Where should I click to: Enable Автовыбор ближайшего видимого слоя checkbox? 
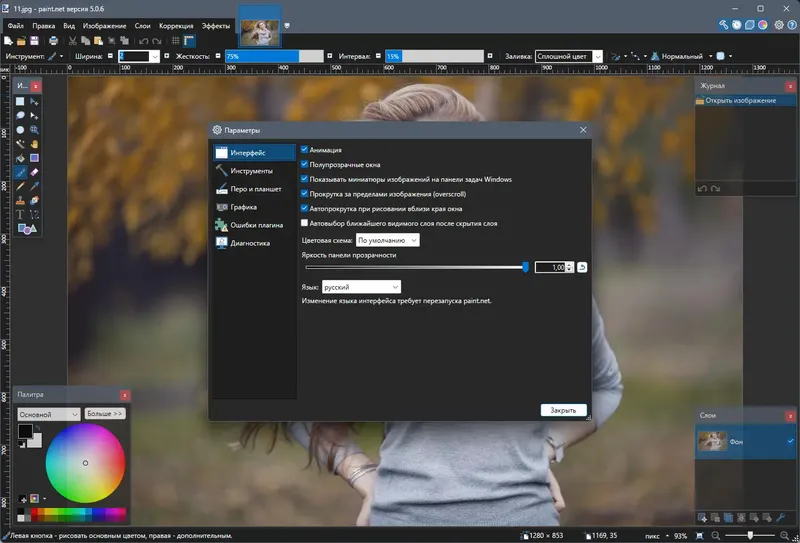(x=305, y=223)
